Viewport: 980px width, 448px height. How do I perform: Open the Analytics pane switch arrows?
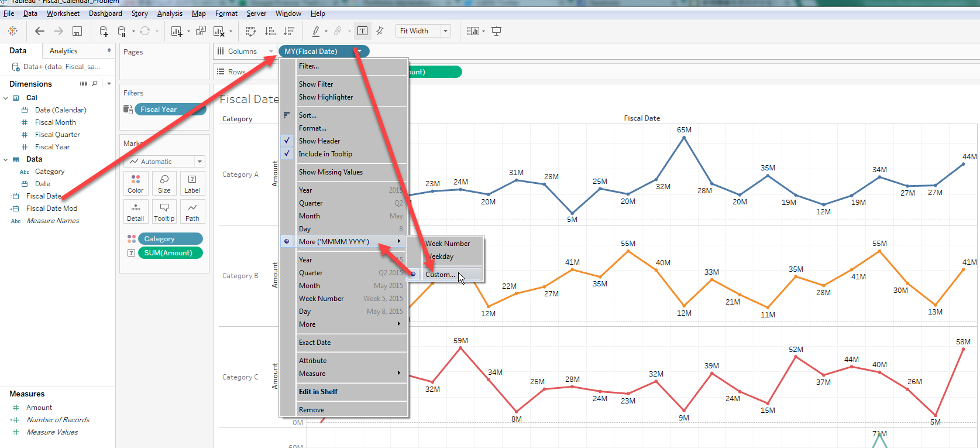(109, 51)
